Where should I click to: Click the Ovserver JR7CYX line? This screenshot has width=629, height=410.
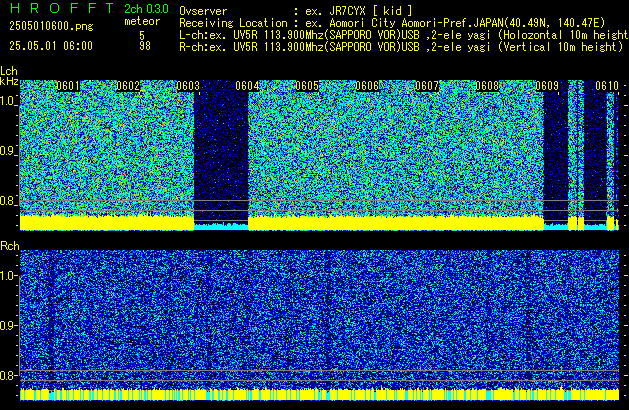pyautogui.click(x=296, y=11)
